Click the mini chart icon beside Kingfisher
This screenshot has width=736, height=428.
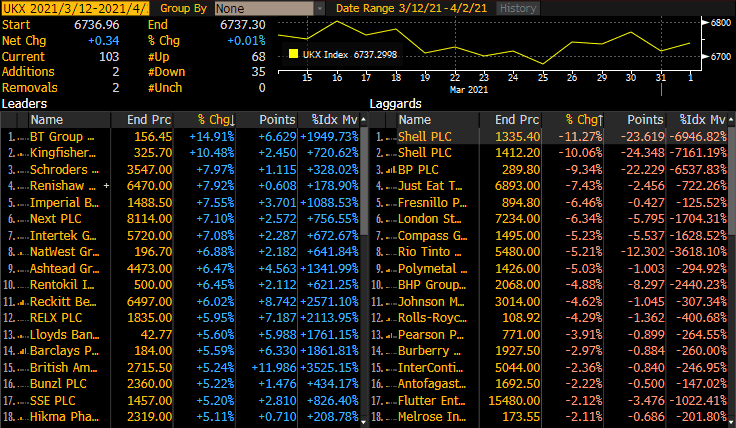[23, 153]
